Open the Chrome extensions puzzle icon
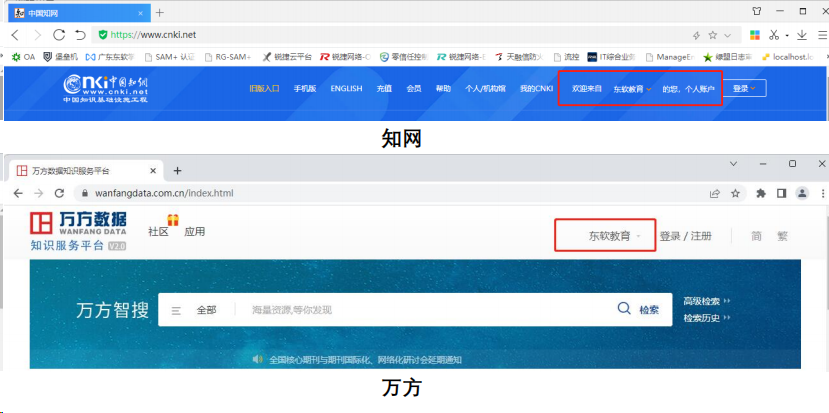This screenshot has height=413, width=829. pos(761,193)
